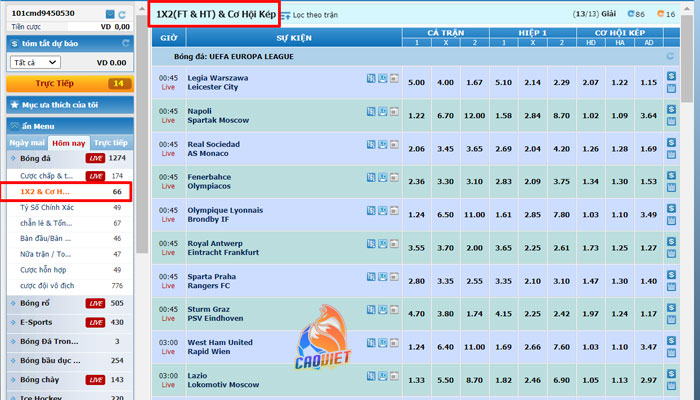Open the statistics icon for West Ham United match
The height and width of the screenshot is (400, 700).
(371, 342)
